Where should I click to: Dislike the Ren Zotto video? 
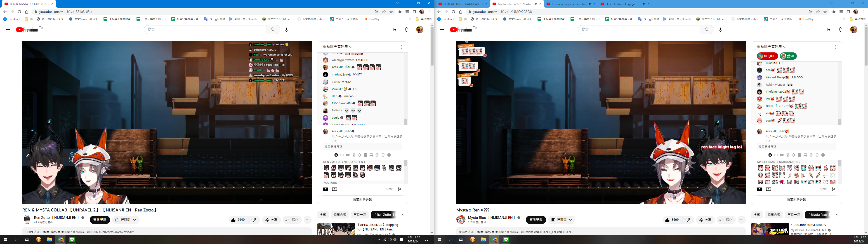point(254,220)
